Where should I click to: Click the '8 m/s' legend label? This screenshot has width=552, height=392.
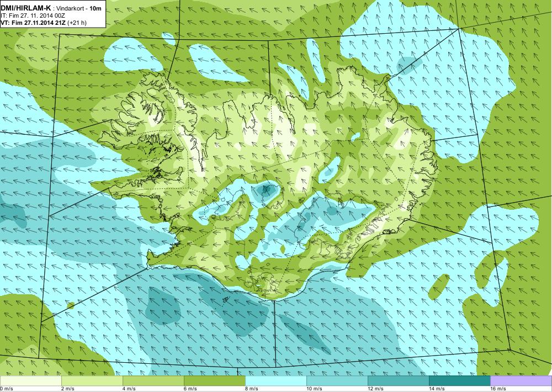pyautogui.click(x=251, y=389)
